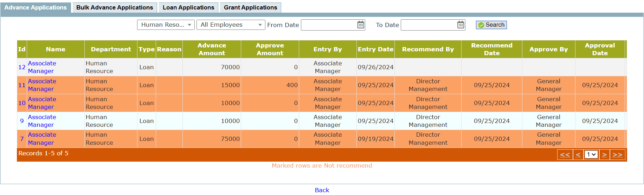Go to the previous page of records
Screen dimensions: 644x195
point(578,155)
